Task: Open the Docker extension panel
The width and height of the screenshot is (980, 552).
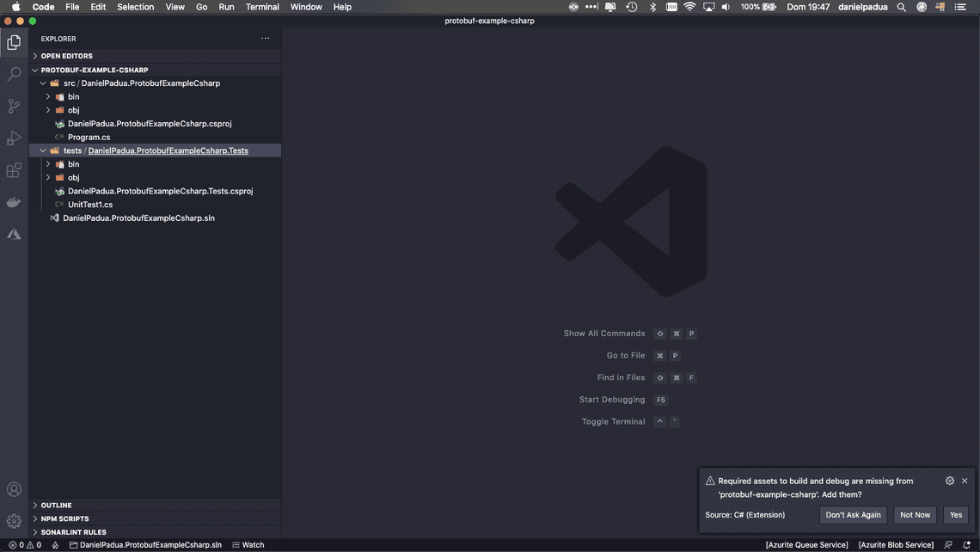Action: 13,201
